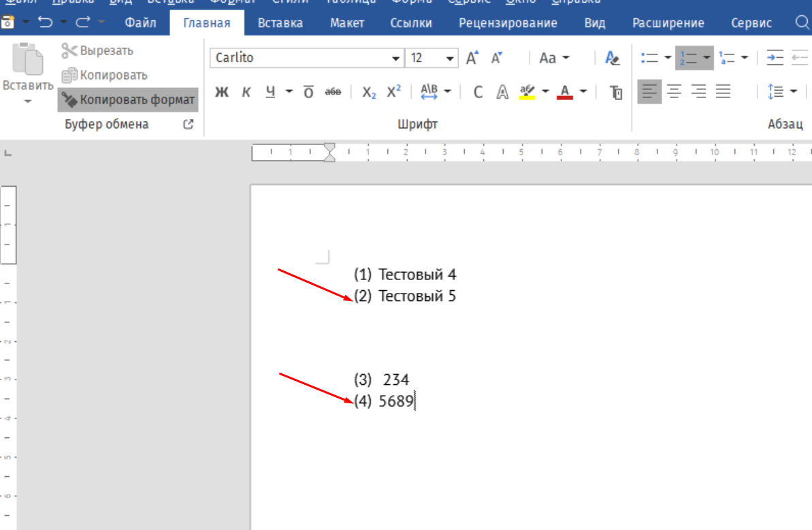Apply yellow highlight color
This screenshot has height=530, width=812.
527,92
